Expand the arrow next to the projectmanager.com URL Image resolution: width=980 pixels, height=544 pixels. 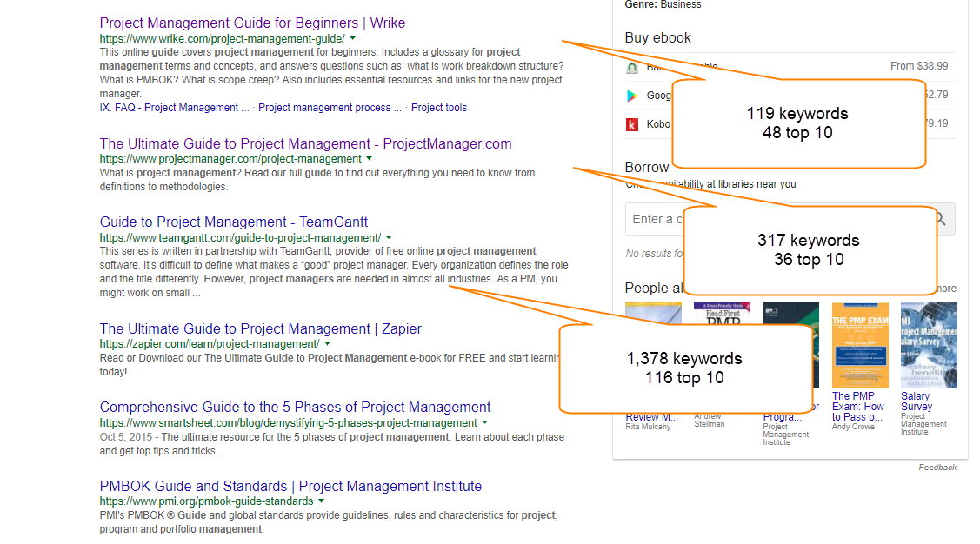(370, 159)
